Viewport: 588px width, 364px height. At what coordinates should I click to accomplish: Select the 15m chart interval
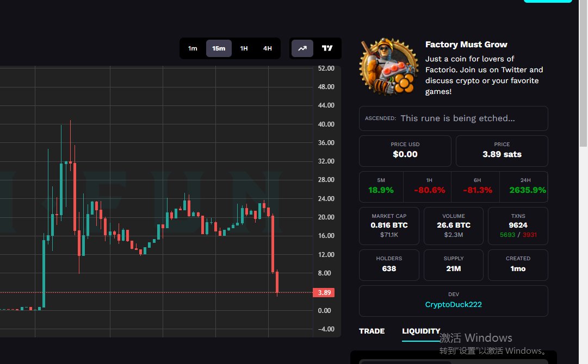point(219,48)
